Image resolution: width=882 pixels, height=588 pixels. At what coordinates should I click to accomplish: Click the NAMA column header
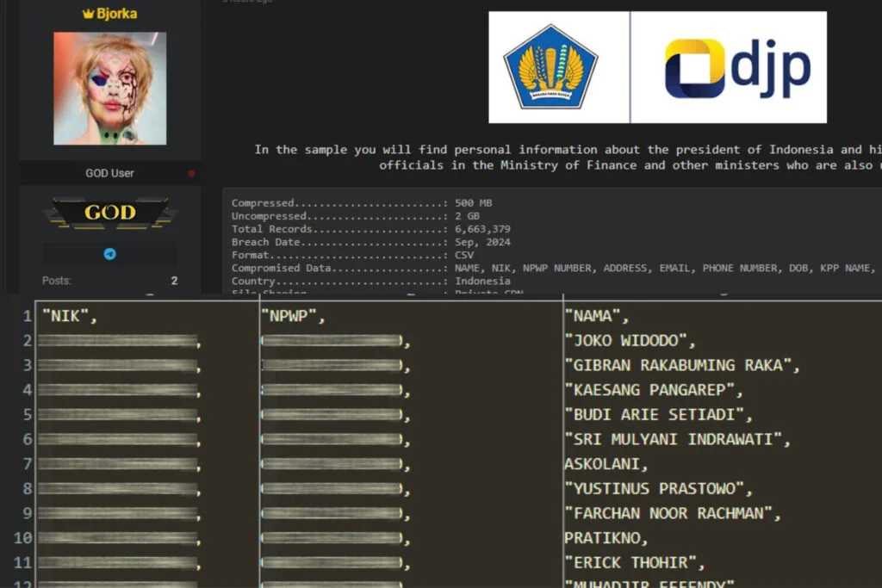tap(596, 316)
